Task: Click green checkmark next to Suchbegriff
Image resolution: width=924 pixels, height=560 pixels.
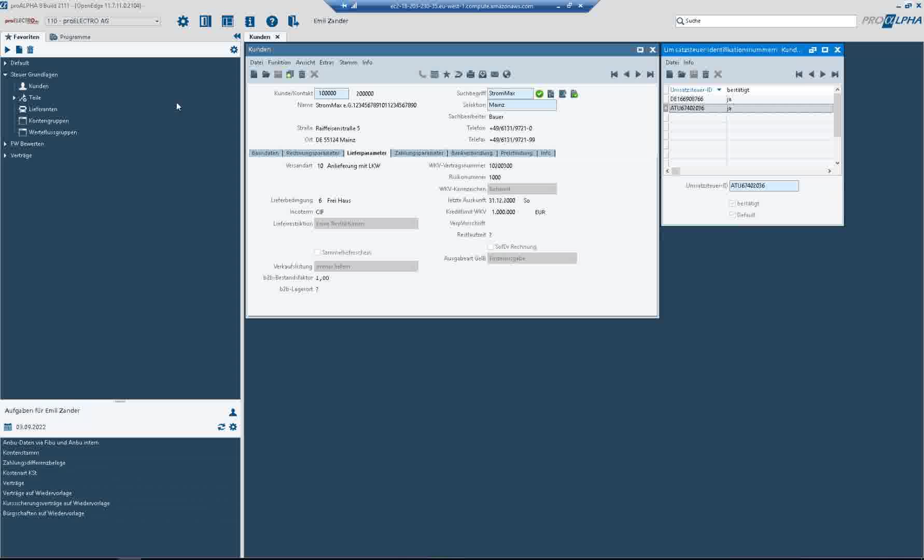Action: coord(539,94)
